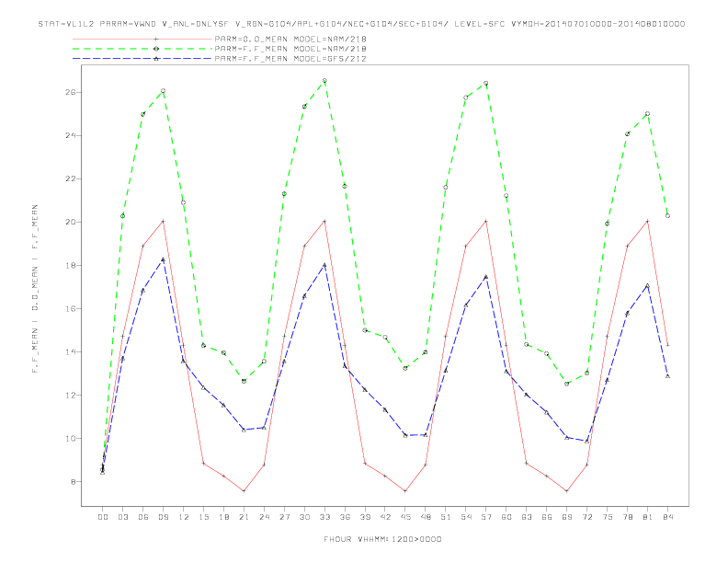
Task: Click the vertical y-axis label F.F_MEAN | O.O_MEAN
Action: click(x=35, y=289)
